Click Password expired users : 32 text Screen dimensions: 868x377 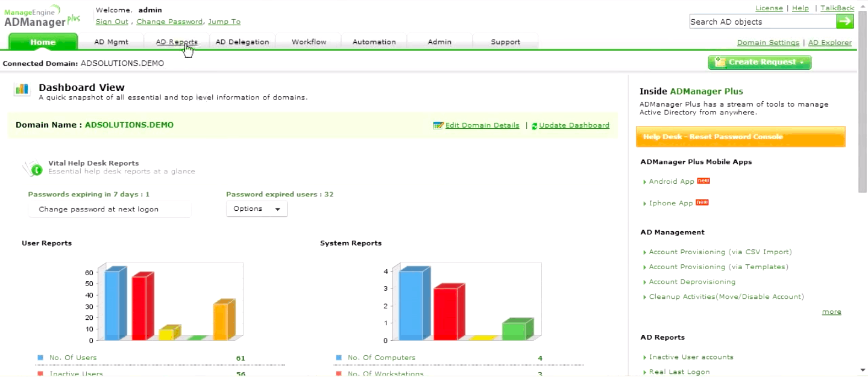pyautogui.click(x=280, y=195)
